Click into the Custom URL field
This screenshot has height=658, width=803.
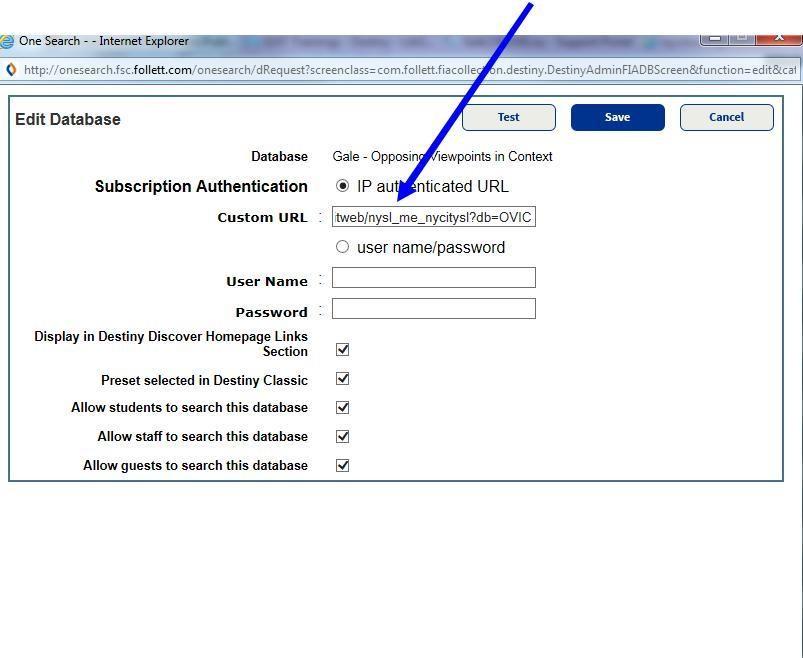434,217
